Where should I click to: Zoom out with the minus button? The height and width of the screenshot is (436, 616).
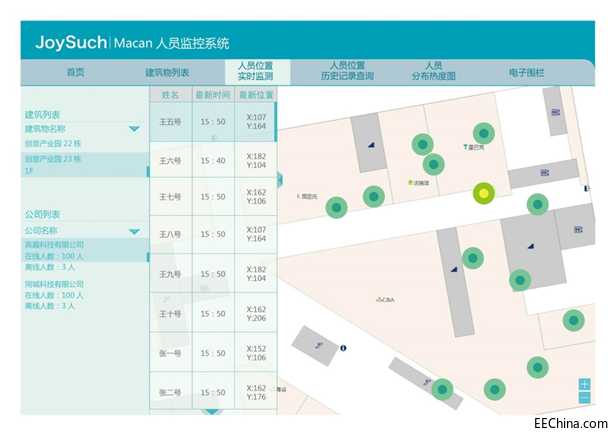pos(584,399)
